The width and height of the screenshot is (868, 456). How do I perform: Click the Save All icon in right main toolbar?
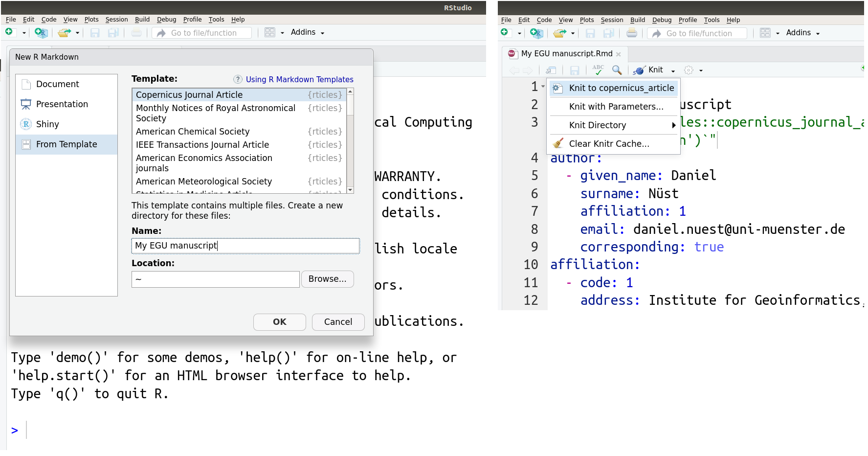click(609, 33)
